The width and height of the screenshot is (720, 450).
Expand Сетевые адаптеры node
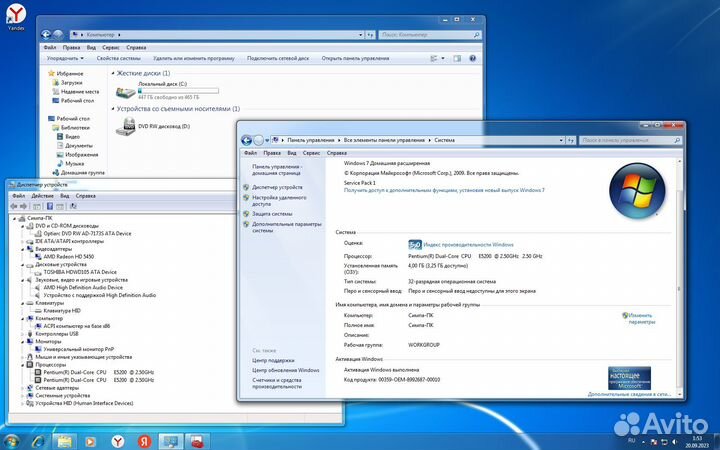pos(22,388)
